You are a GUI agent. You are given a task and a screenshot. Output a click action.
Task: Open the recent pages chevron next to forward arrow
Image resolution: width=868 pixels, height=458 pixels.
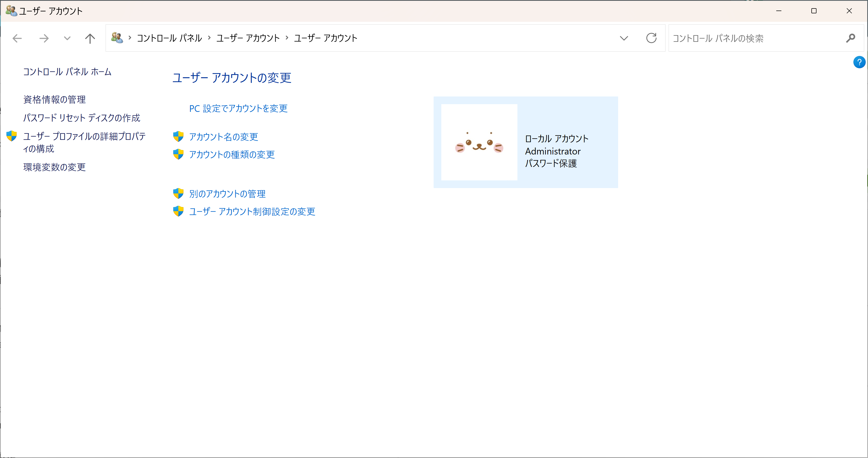67,38
